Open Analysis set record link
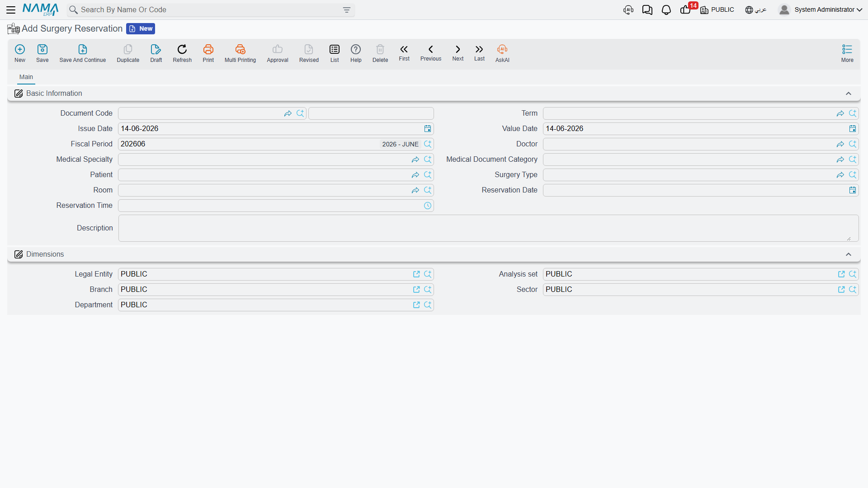Image resolution: width=868 pixels, height=488 pixels. 841,274
